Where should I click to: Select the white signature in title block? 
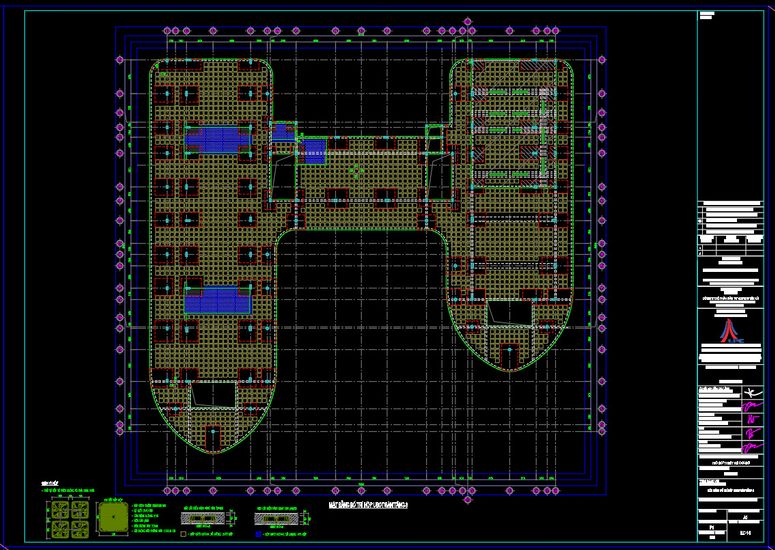[751, 392]
